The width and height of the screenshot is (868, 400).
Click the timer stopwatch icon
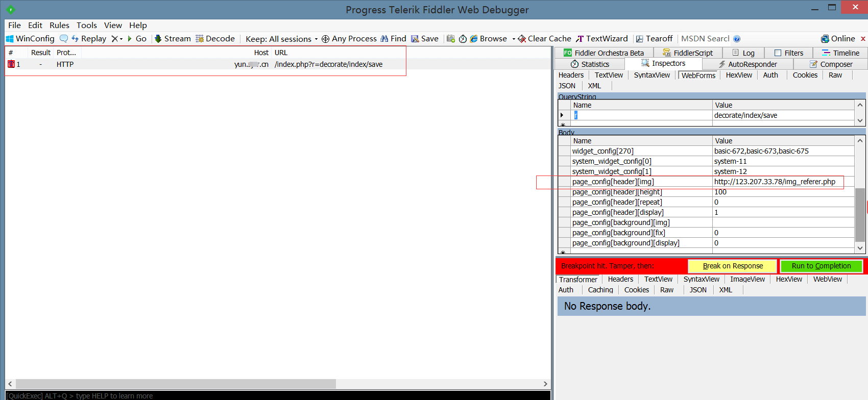click(x=463, y=39)
